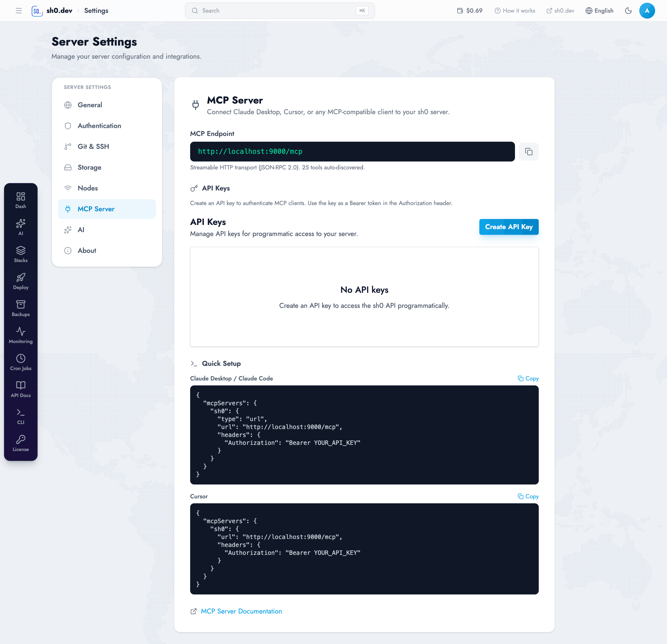Click the ⌘K shortcut badge
The image size is (667, 644).
[362, 11]
